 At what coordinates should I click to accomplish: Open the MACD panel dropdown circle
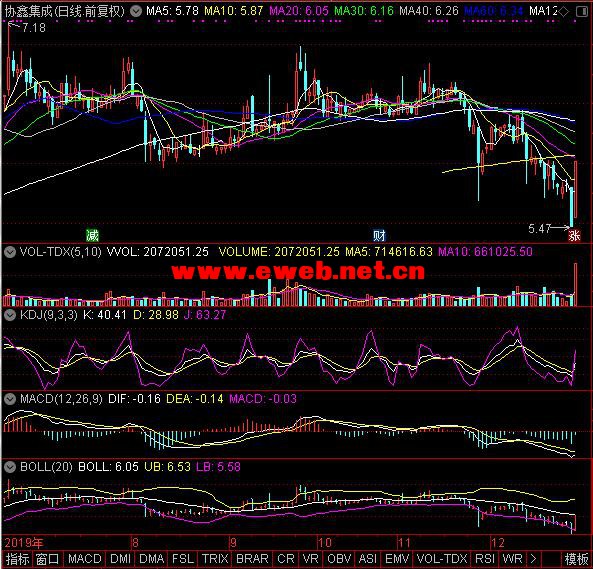10,398
